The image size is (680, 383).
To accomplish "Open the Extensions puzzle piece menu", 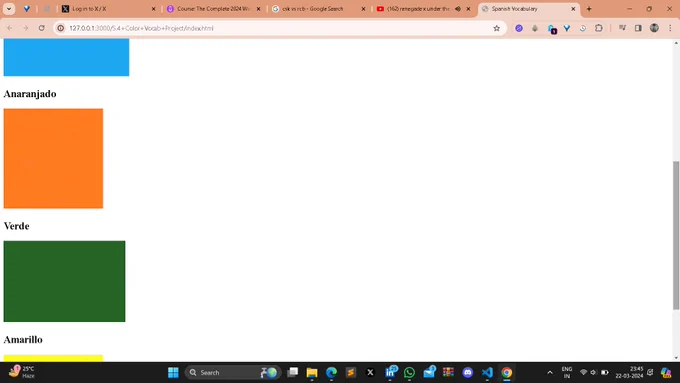I will point(598,28).
